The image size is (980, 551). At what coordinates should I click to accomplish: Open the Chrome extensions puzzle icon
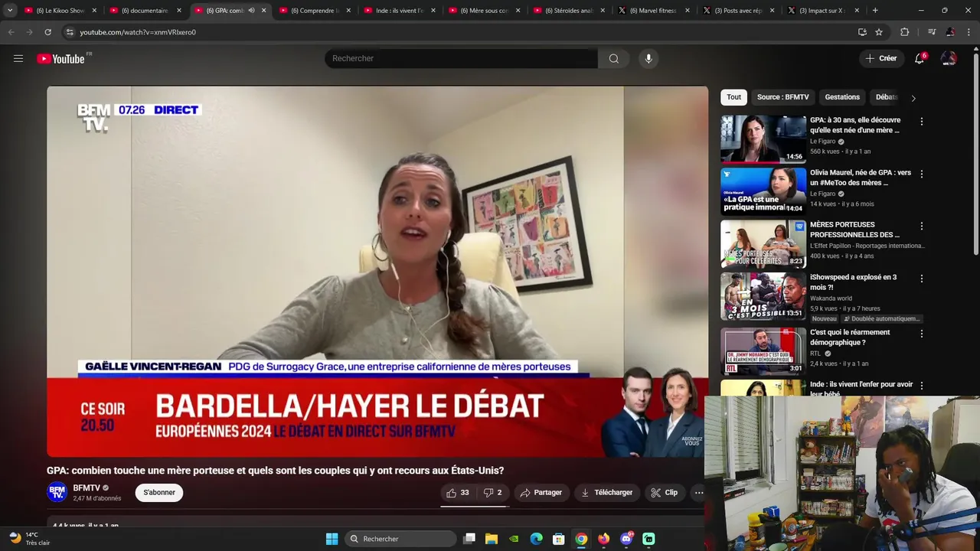[x=905, y=32]
